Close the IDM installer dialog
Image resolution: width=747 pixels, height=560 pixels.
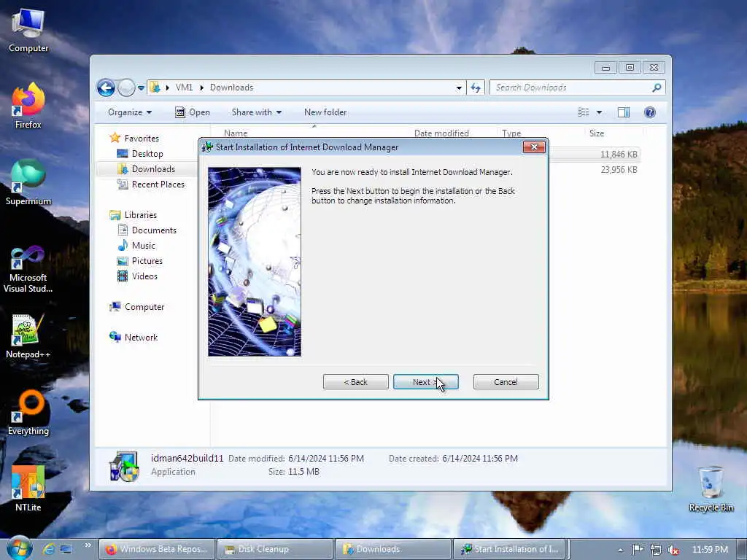coord(533,147)
